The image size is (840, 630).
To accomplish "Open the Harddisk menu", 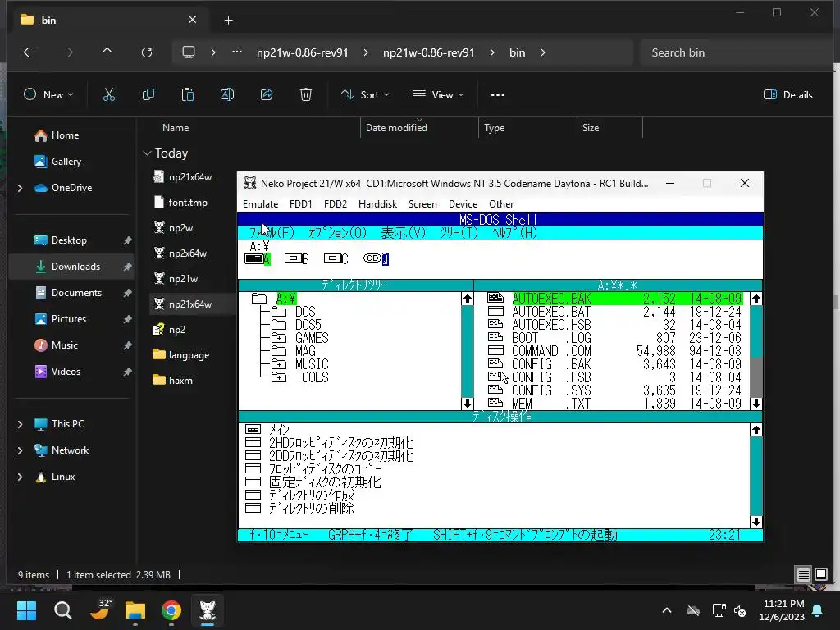I will click(377, 204).
